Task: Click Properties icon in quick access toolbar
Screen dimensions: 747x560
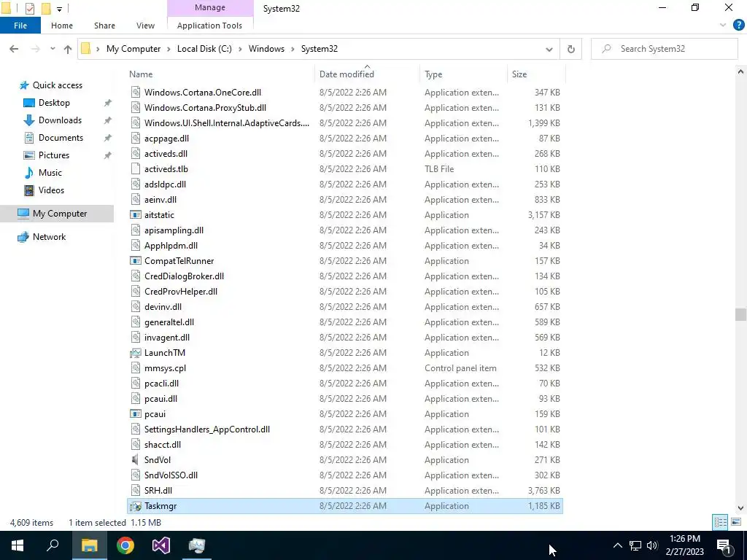Action: (x=29, y=9)
